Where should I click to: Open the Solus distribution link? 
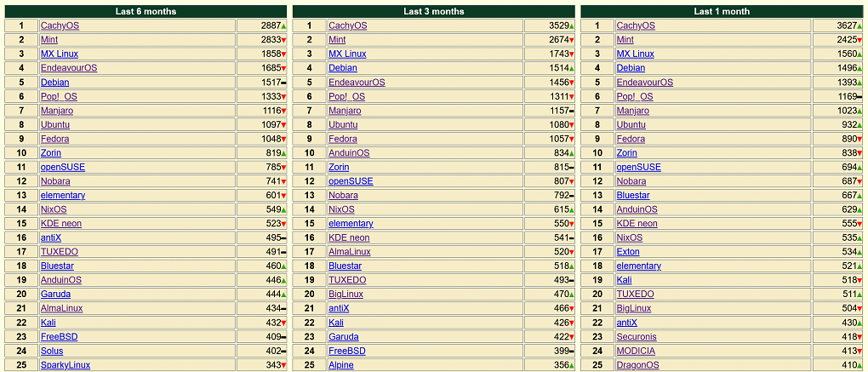(x=52, y=351)
